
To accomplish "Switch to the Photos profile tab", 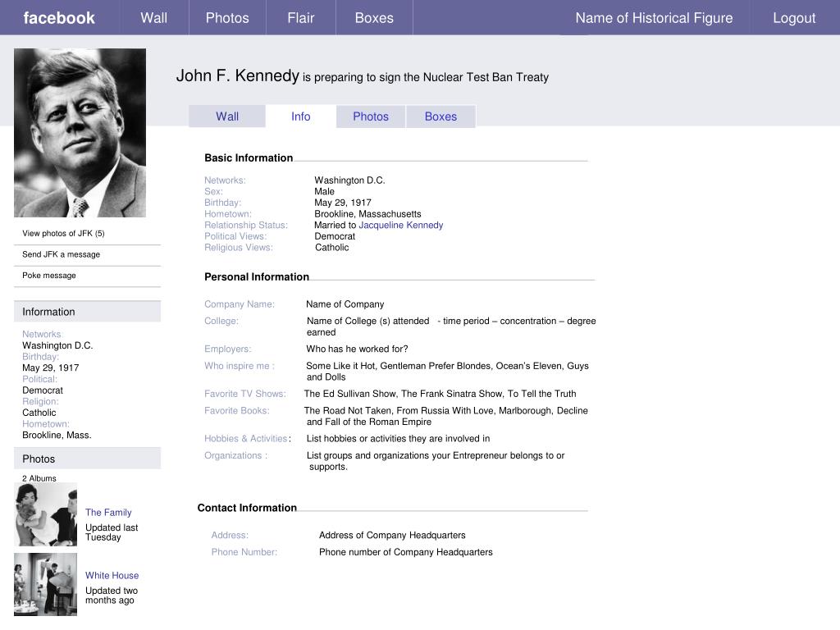I will pos(371,116).
